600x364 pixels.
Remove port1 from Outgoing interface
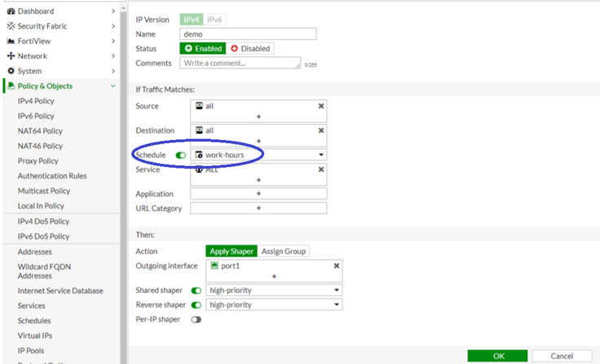tap(337, 265)
